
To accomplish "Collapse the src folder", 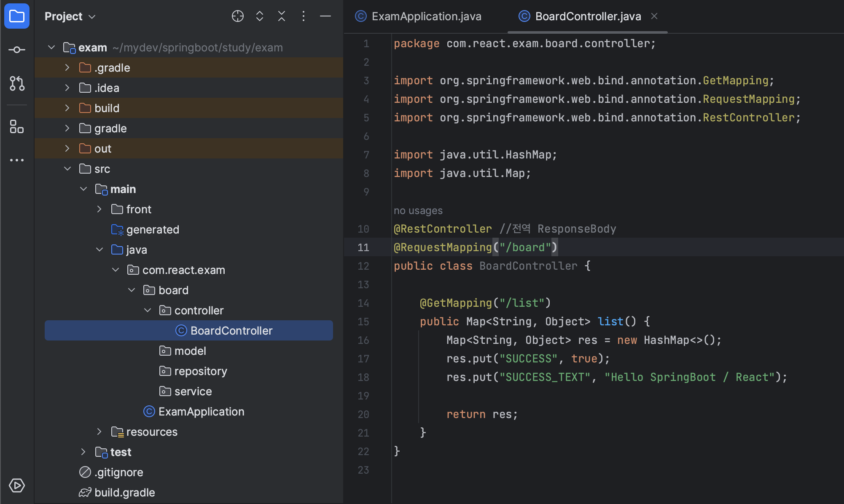I will click(67, 169).
